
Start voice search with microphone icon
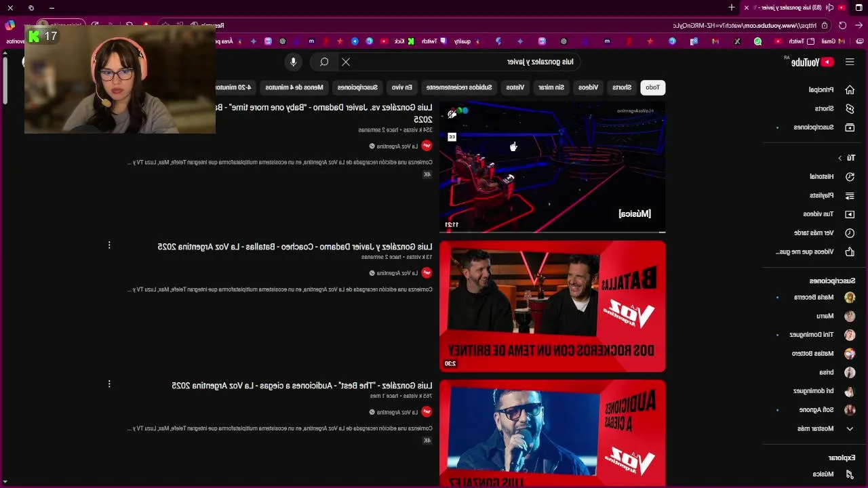click(x=293, y=62)
